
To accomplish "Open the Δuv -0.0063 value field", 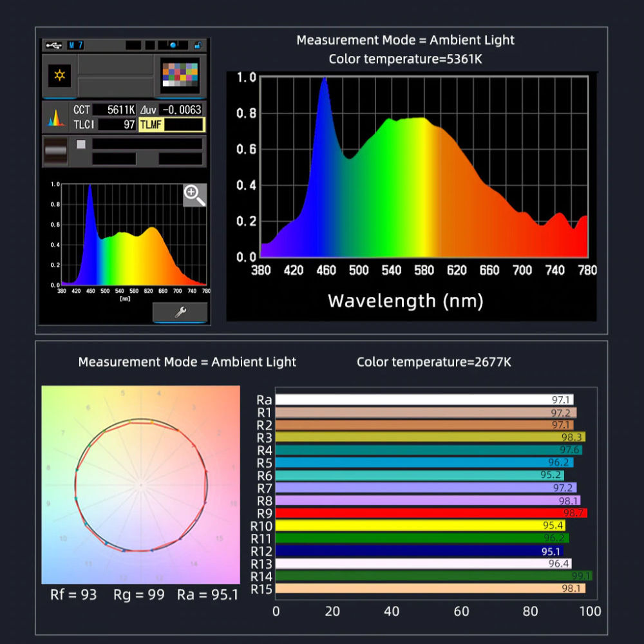I will point(182,110).
